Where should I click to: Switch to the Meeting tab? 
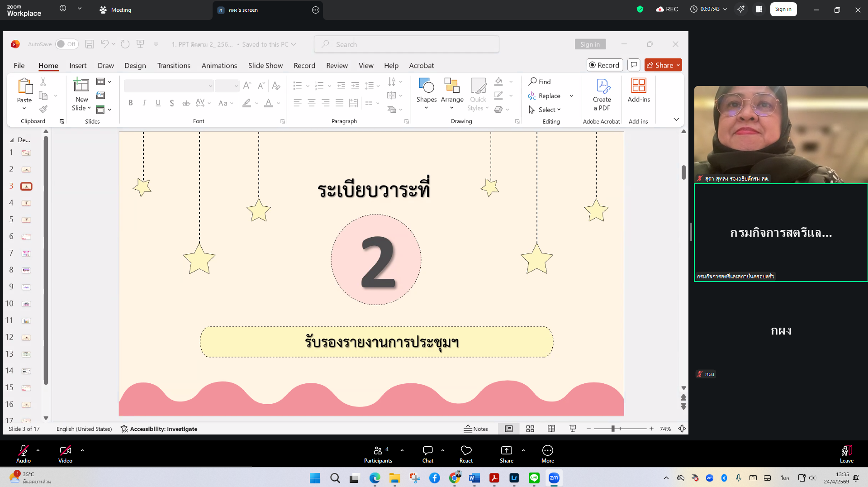(x=116, y=10)
